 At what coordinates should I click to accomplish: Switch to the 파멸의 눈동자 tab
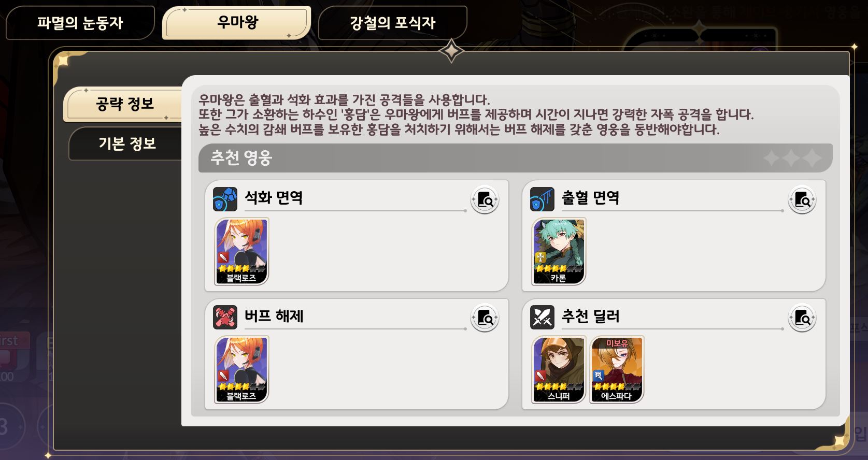(x=80, y=23)
